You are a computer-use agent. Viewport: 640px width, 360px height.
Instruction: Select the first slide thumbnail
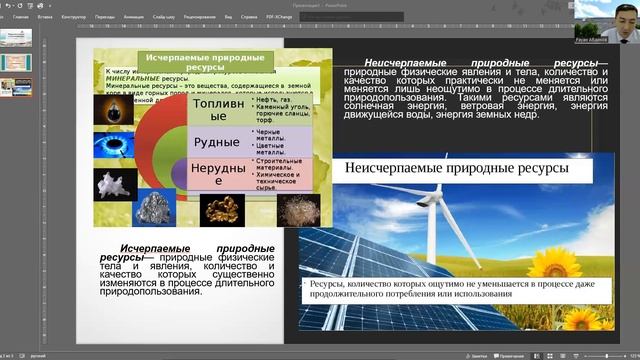pos(16,38)
